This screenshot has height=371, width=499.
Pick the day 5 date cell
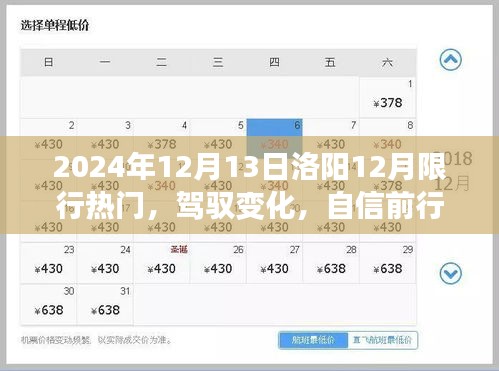tap(218, 138)
